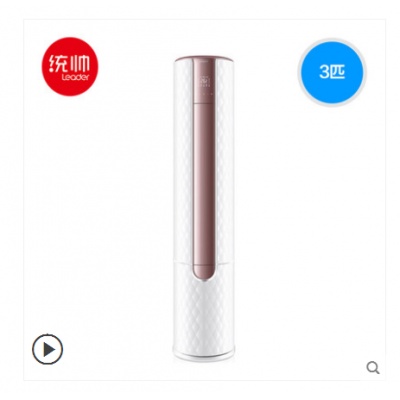Click the Leader English wordmark

(75, 77)
